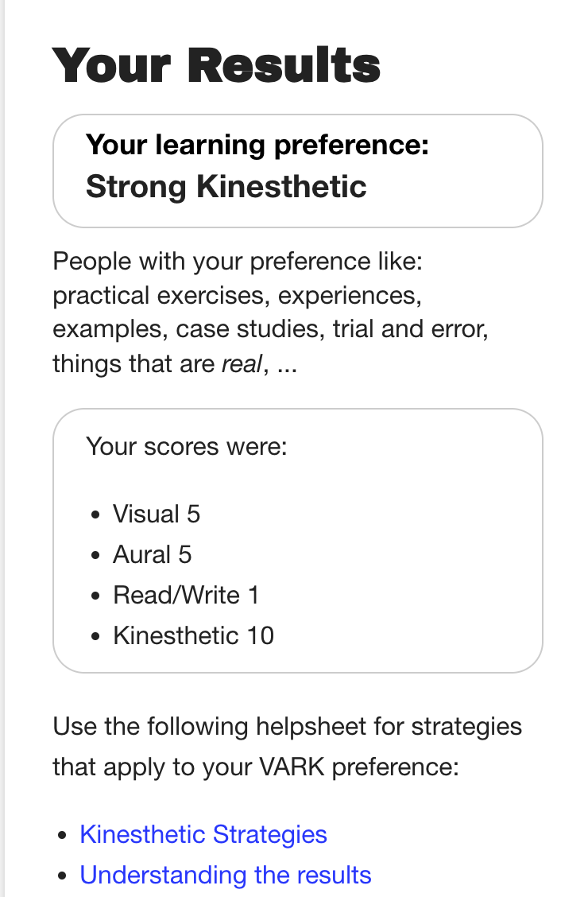Click the bullet beside Visual 5

[x=96, y=515]
